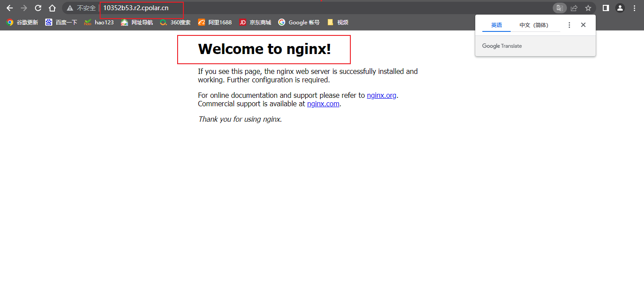
Task: Open the 视频 bookmarks folder
Action: (338, 22)
